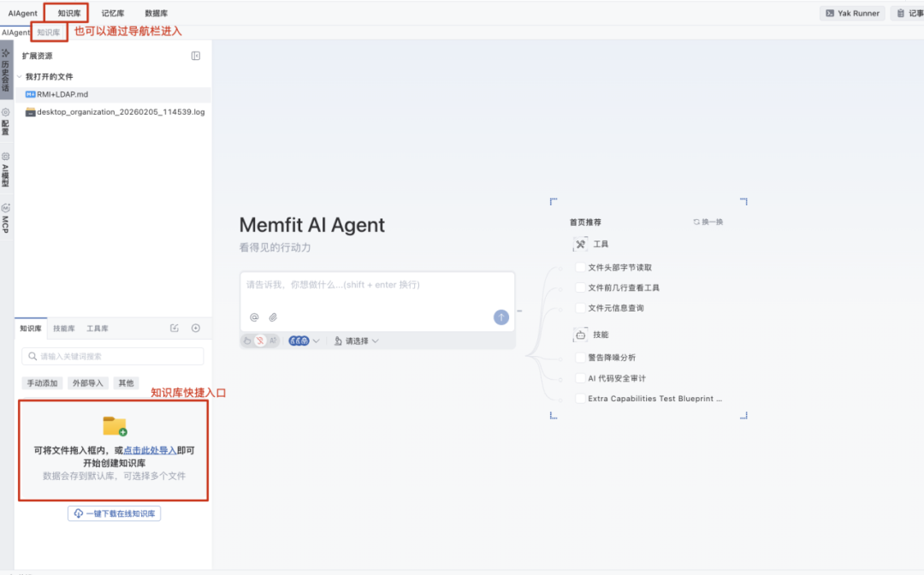Click the log file icon of desktop_organization
Viewport: 924px width, 575px height.
[x=30, y=112]
